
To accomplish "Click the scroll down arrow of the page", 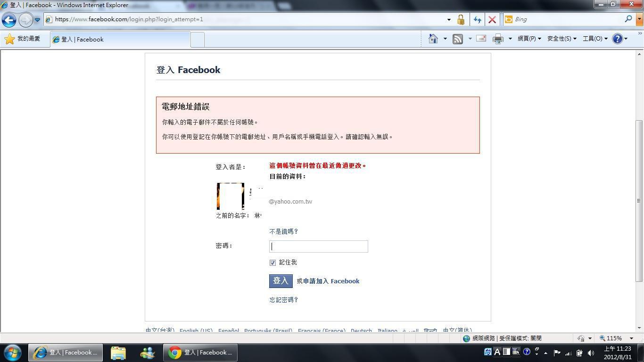I will tap(639, 328).
